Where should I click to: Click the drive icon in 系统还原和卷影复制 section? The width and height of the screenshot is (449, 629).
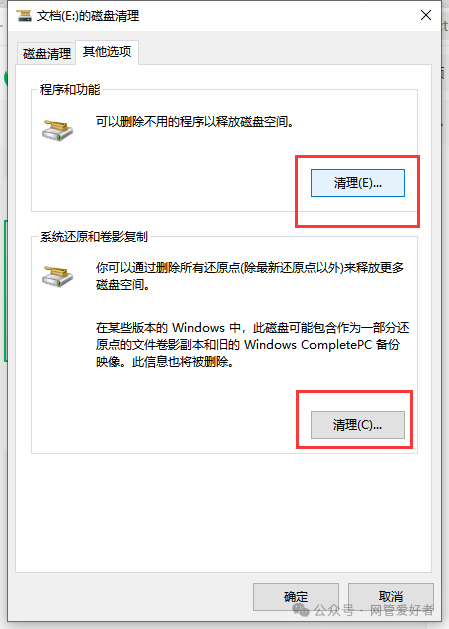[x=57, y=276]
